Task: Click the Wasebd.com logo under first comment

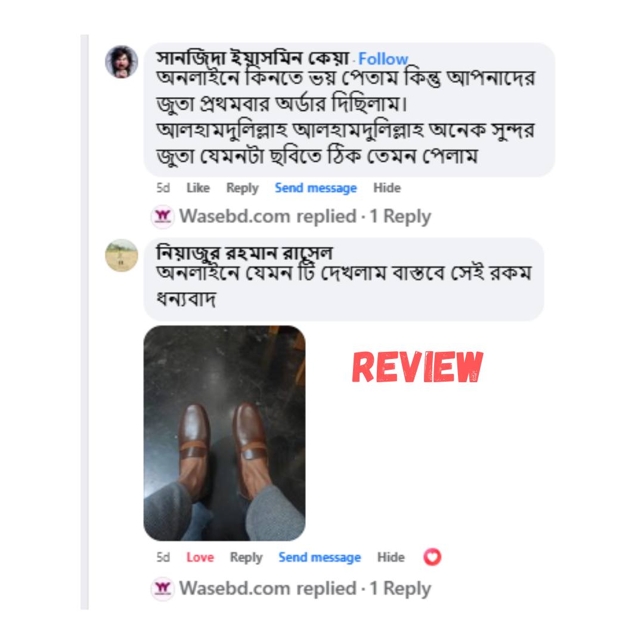Action: [x=163, y=216]
